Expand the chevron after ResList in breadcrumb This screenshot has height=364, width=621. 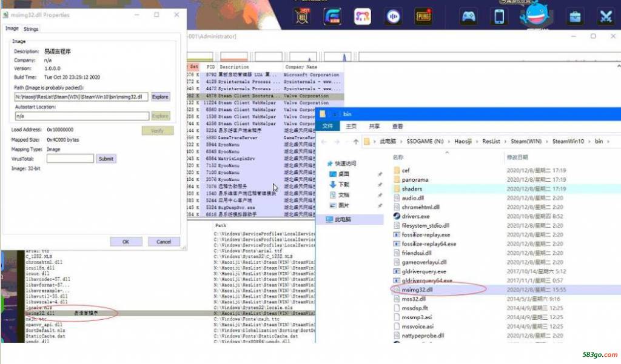pos(506,141)
